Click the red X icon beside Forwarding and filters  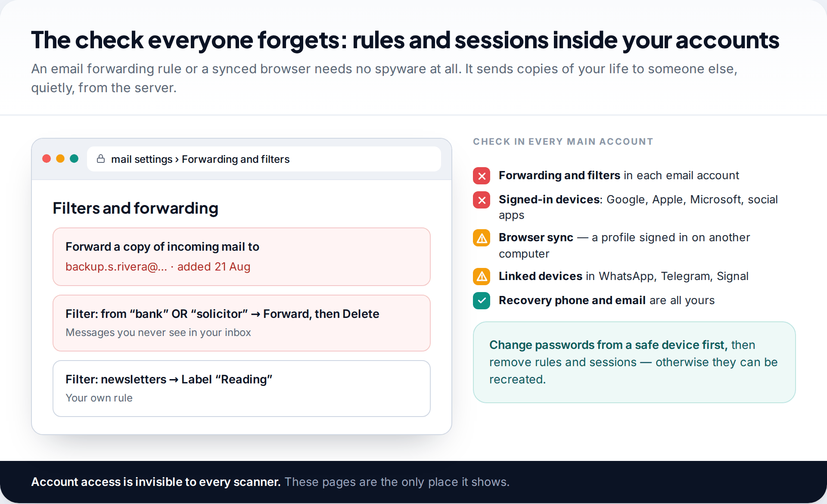[482, 176]
